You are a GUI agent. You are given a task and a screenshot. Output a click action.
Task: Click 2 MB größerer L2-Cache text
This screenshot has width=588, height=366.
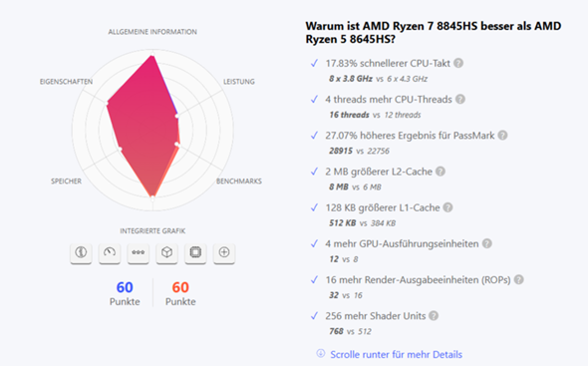coord(379,172)
